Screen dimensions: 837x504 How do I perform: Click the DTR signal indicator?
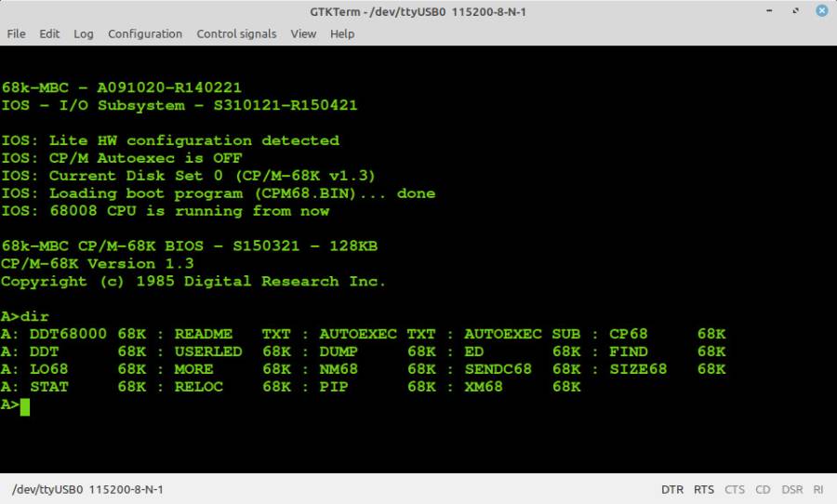[x=672, y=489]
